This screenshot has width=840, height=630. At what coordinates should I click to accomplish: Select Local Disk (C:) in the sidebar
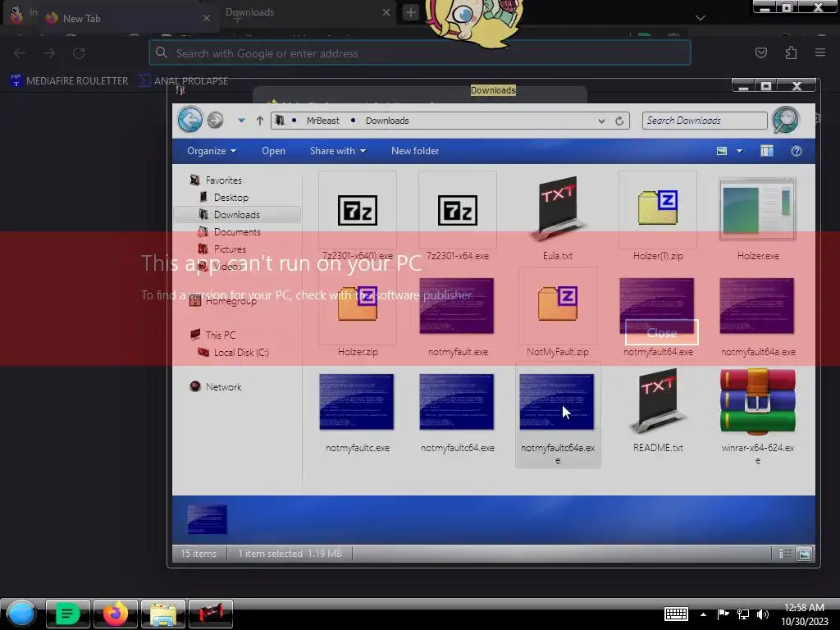pos(241,353)
